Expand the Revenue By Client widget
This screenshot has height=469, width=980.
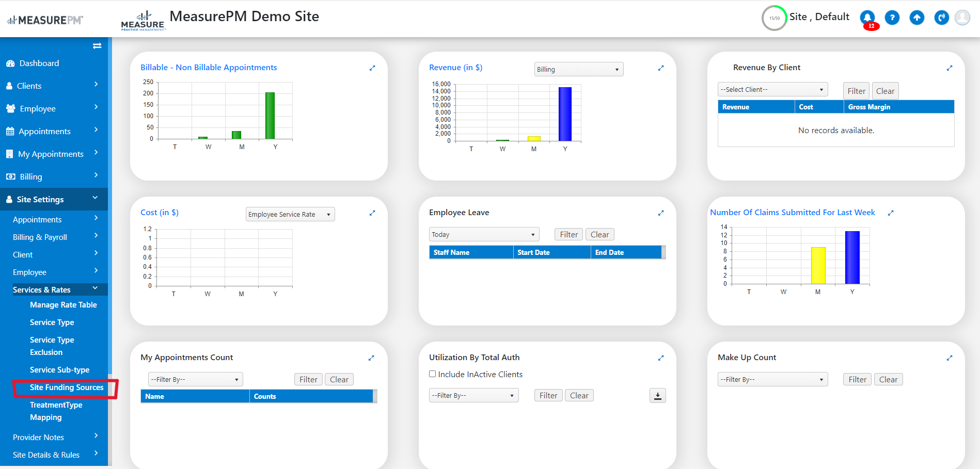(x=950, y=68)
